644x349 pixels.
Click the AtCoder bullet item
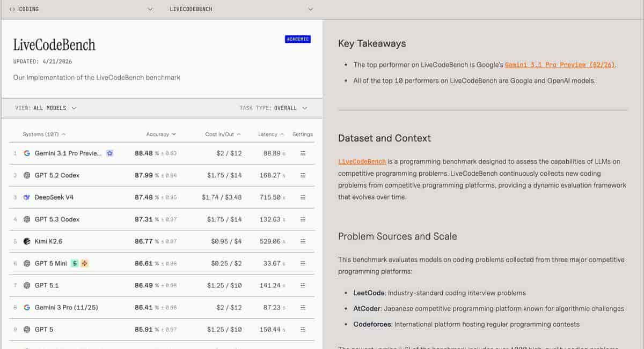point(488,309)
